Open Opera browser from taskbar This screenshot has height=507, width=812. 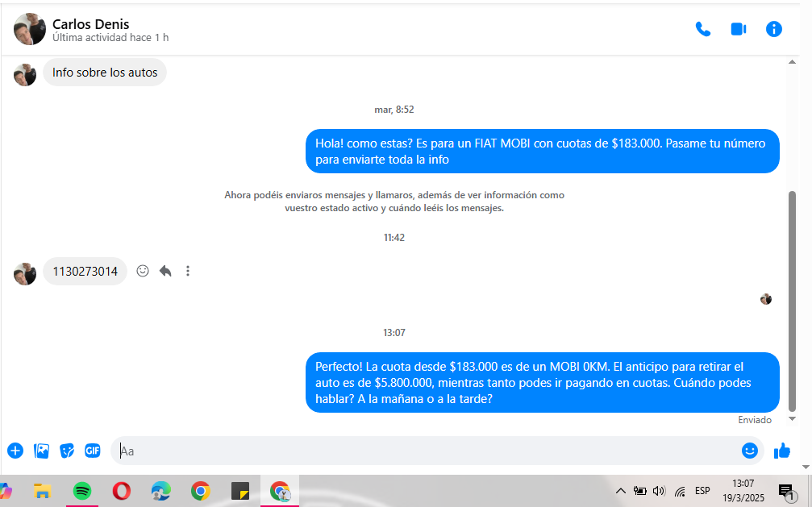pyautogui.click(x=122, y=491)
